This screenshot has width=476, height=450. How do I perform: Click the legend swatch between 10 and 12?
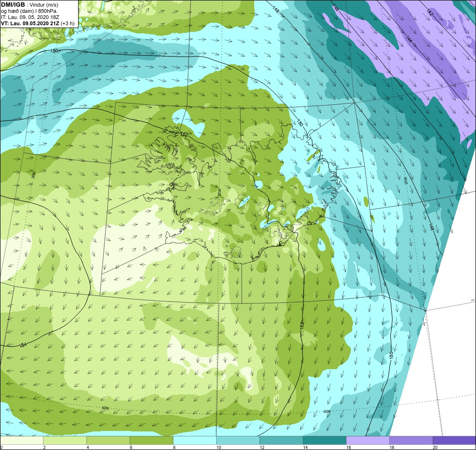click(238, 440)
